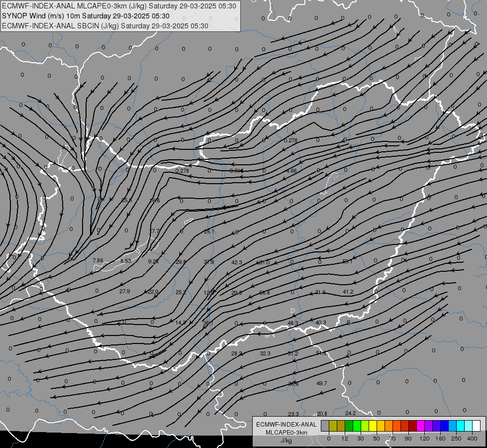Click the map value 20.8

click(322, 414)
